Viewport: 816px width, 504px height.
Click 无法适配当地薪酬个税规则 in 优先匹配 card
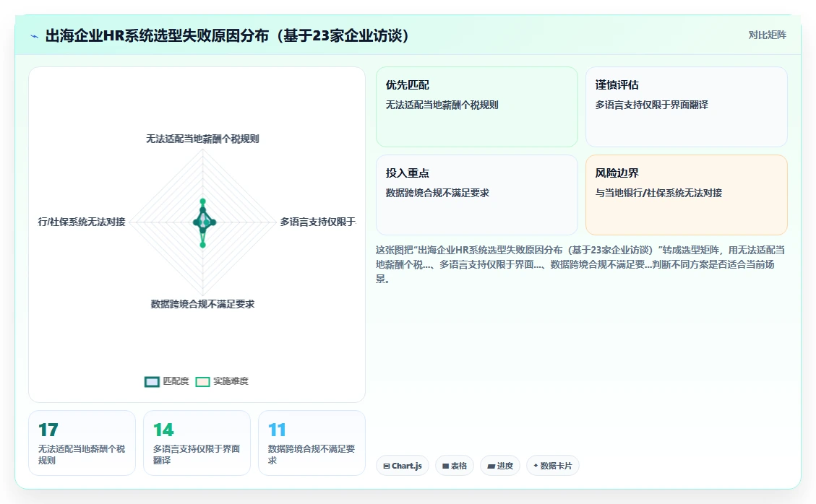click(x=442, y=105)
